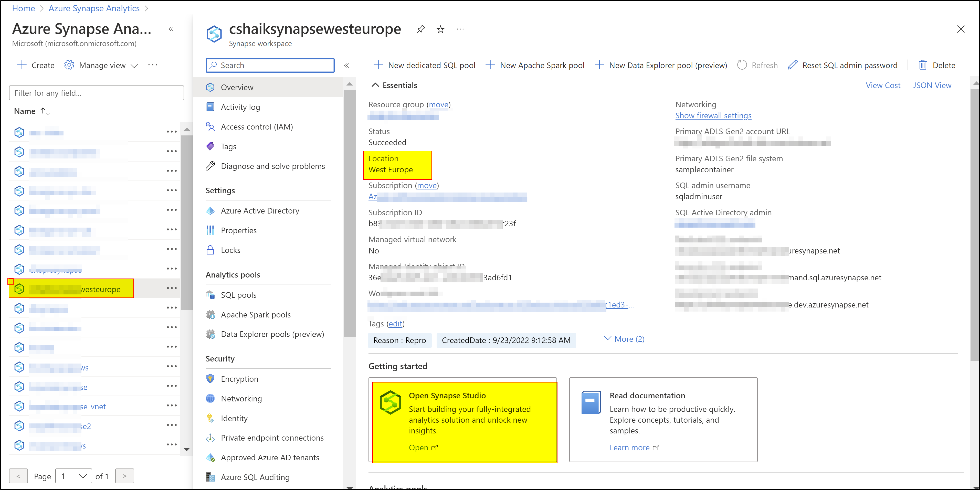Show firewall settings
The height and width of the screenshot is (490, 980).
point(713,115)
